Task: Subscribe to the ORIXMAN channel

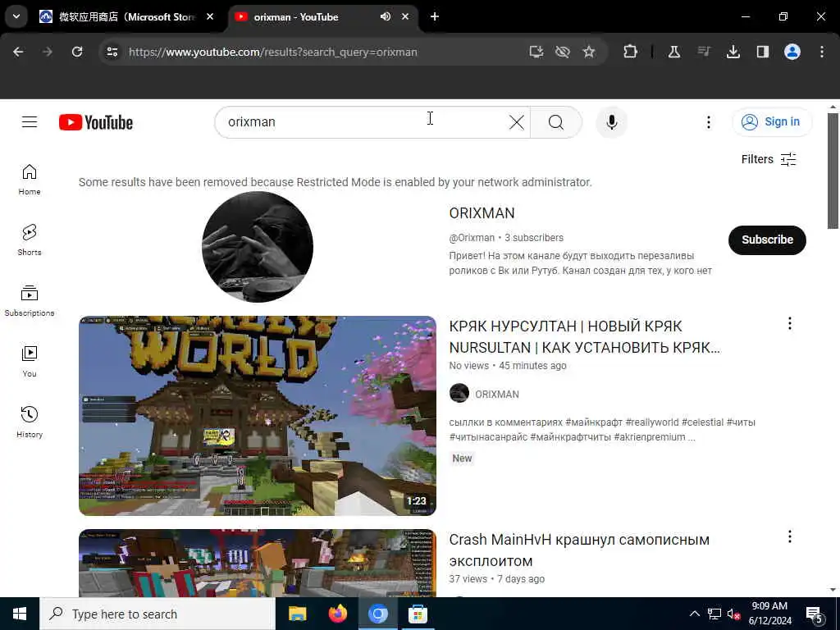Action: click(767, 240)
